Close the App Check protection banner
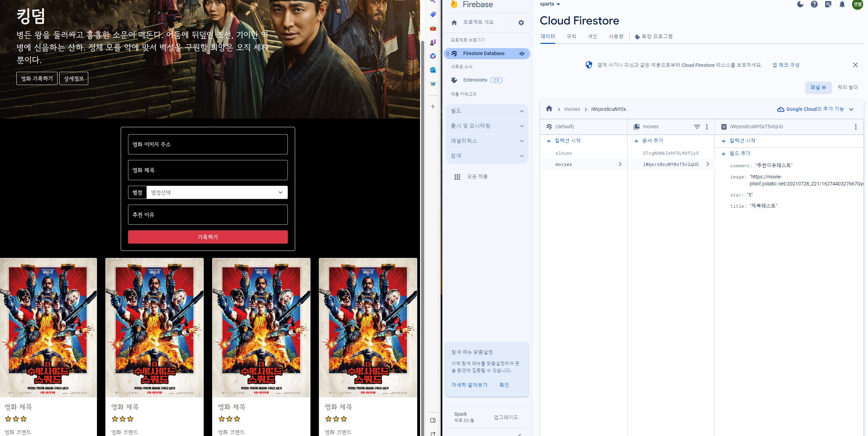 [855, 65]
